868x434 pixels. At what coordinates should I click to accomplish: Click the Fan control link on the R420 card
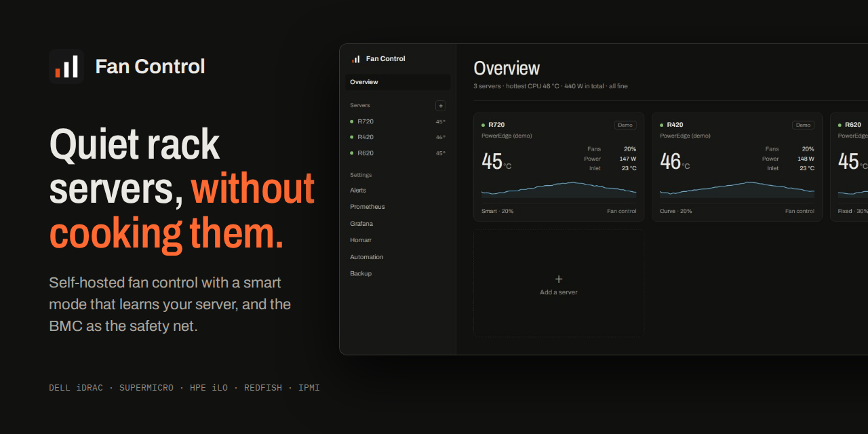pyautogui.click(x=800, y=211)
